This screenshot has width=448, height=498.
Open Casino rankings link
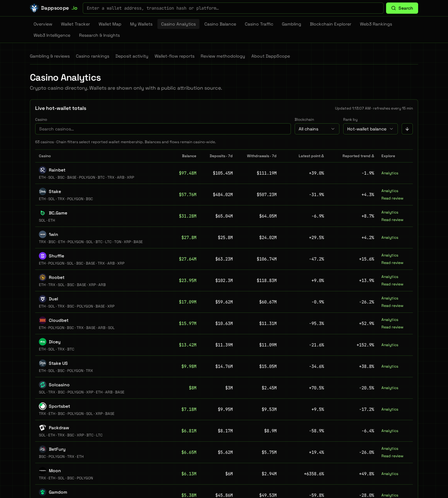point(92,56)
